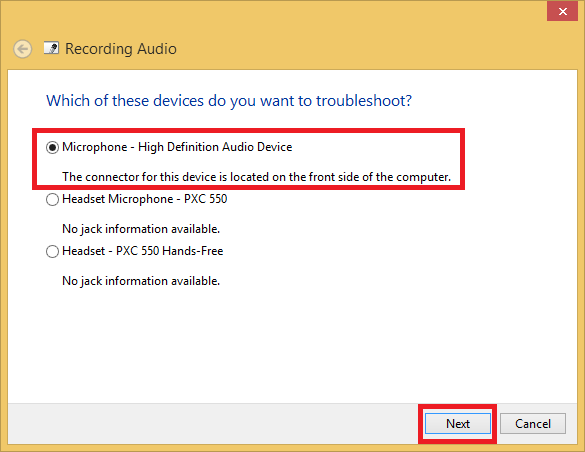585x452 pixels.
Task: Pick the Headset PXC 550 Hands-Free radio button
Action: [52, 251]
